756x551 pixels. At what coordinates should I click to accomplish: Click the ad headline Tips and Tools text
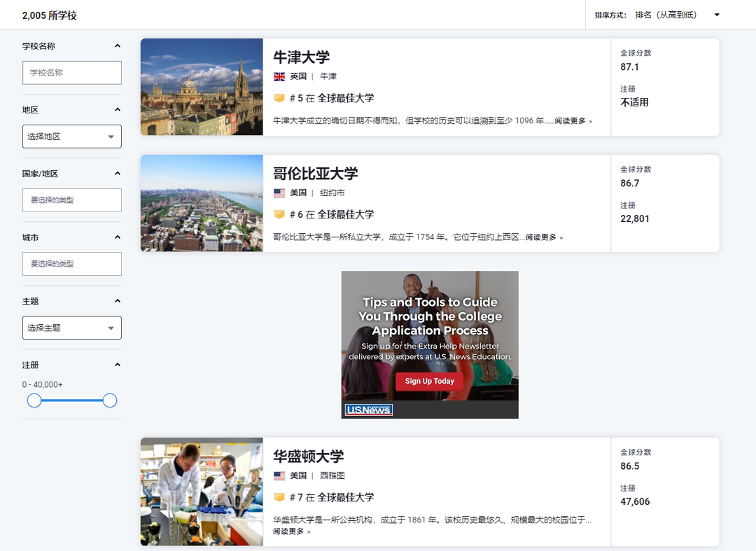click(430, 316)
